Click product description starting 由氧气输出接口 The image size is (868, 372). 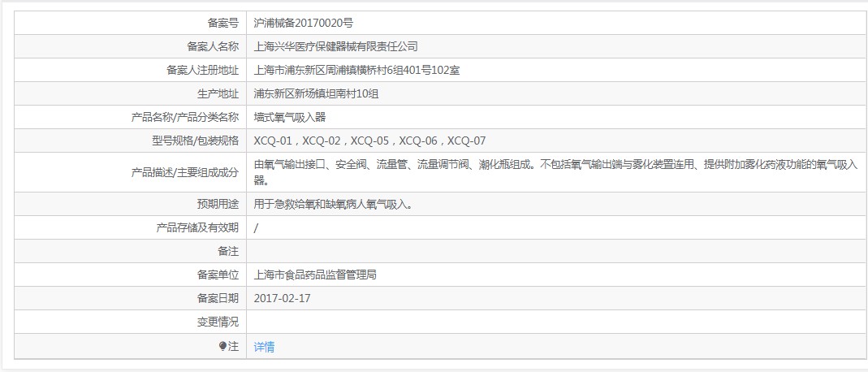(555, 172)
